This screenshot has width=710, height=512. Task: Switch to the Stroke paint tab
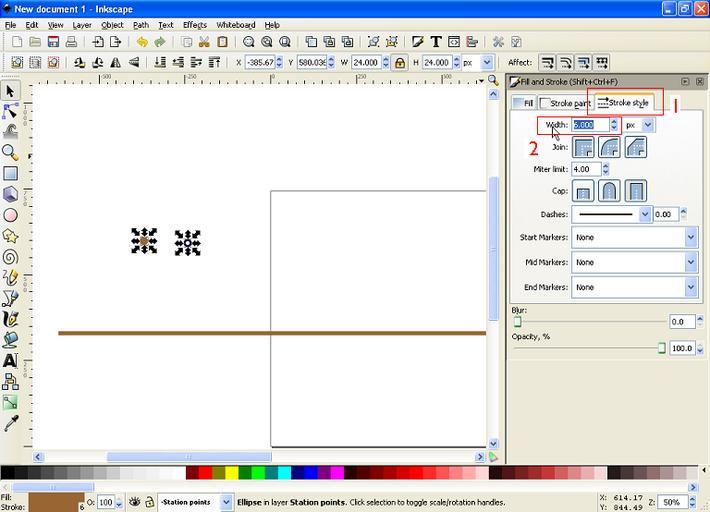pos(566,103)
